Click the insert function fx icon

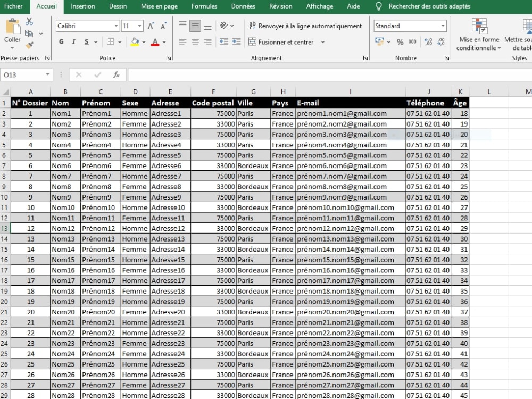(116, 74)
